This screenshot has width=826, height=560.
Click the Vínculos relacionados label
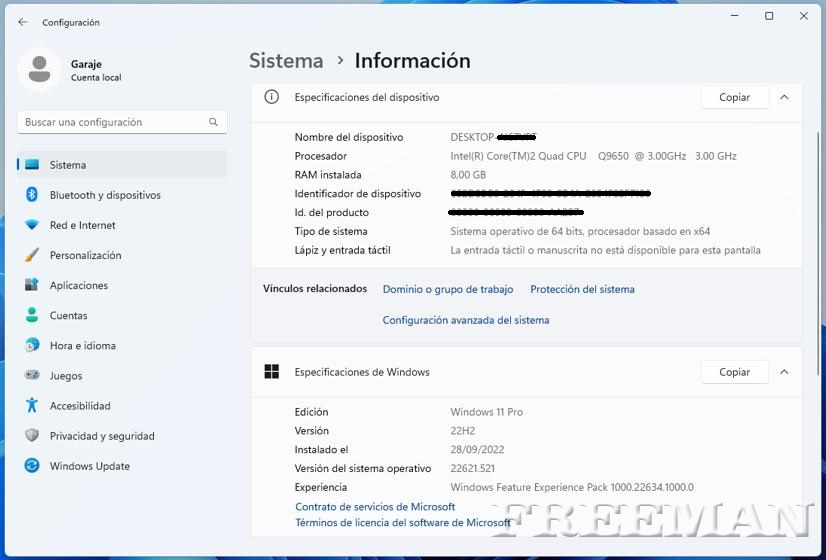(x=315, y=289)
